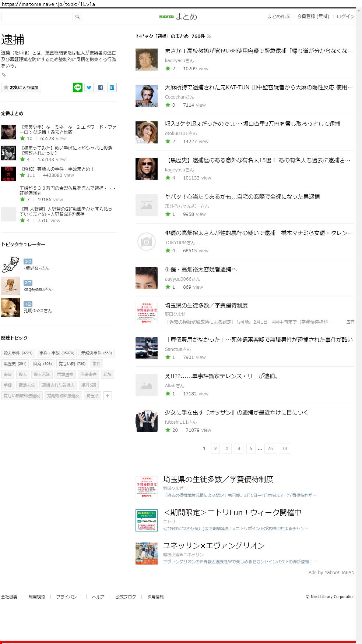Open the まとめ作成 menu item
Screen dimensions: 362x644
(278, 17)
